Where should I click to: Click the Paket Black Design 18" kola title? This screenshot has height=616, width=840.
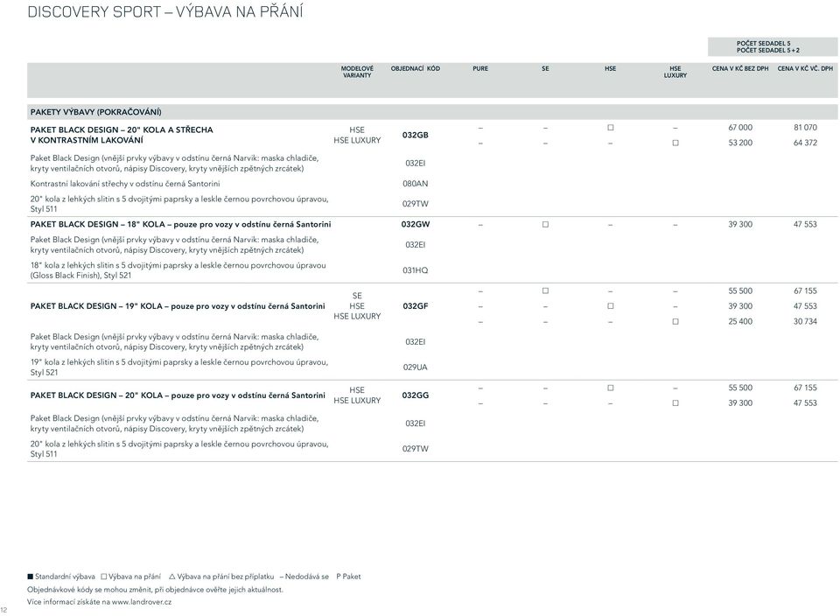(180, 225)
